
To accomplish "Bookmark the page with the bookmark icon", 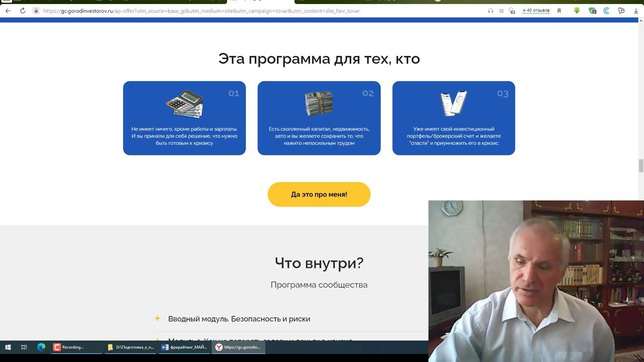I will click(x=559, y=11).
